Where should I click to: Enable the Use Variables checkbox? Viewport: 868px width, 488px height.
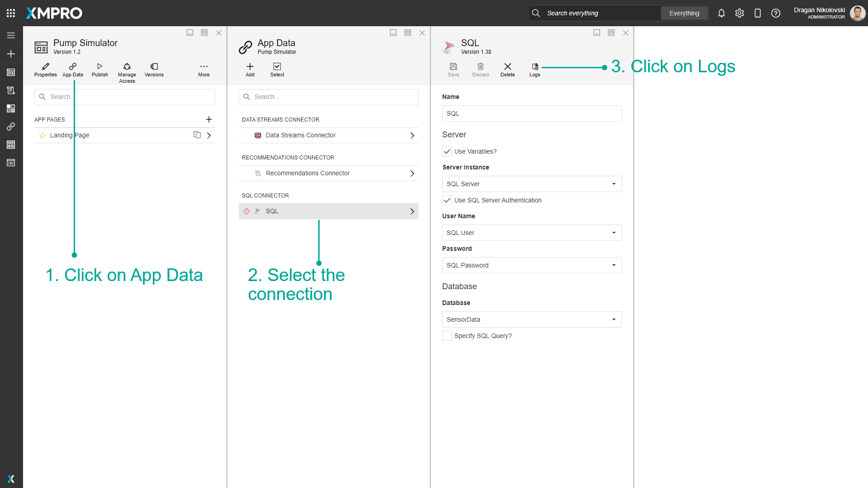point(447,151)
